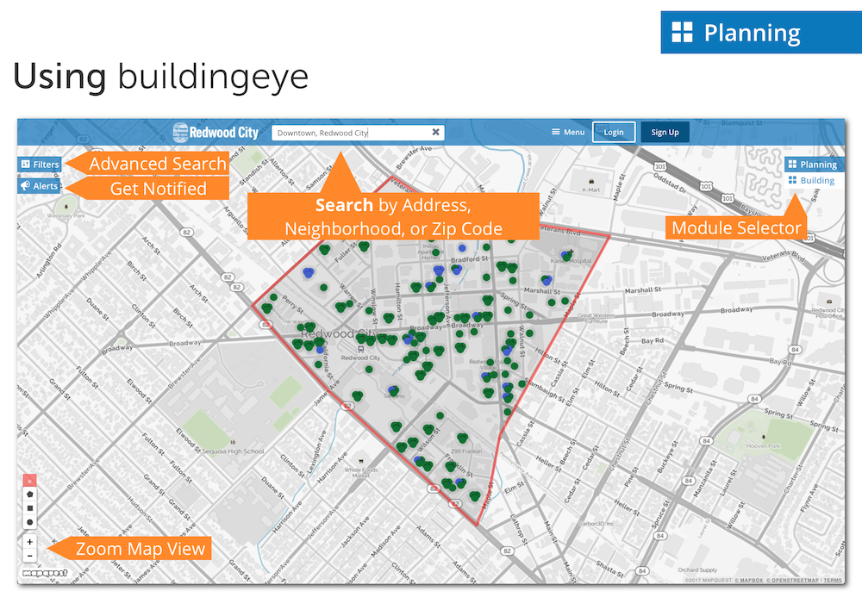Click the Kaiser Hospital label

pos(572,260)
